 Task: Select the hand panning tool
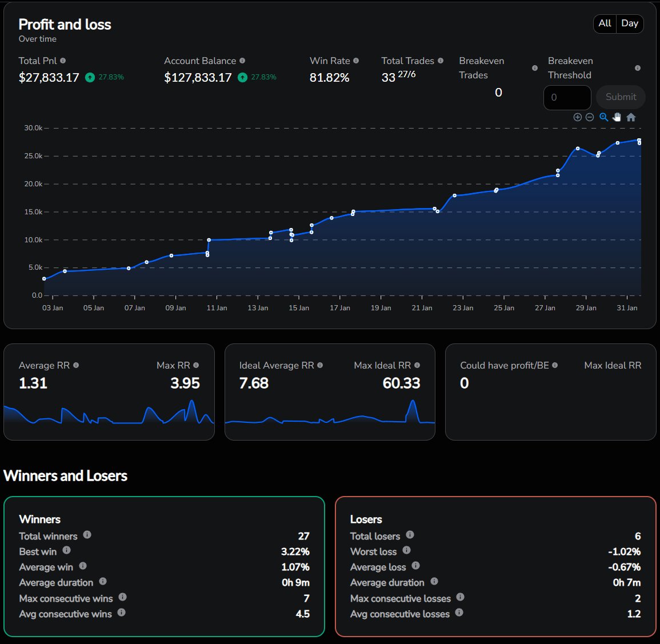(x=617, y=118)
